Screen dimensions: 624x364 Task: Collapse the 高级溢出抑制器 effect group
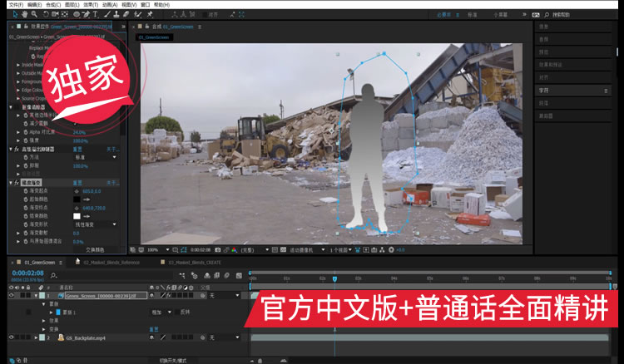click(x=11, y=149)
